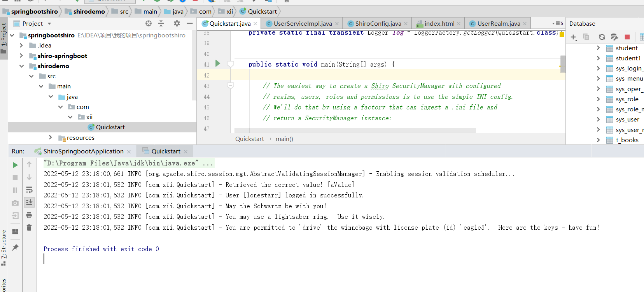Click main() in editor breadcrumb
Image resolution: width=644 pixels, height=292 pixels.
tap(284, 139)
